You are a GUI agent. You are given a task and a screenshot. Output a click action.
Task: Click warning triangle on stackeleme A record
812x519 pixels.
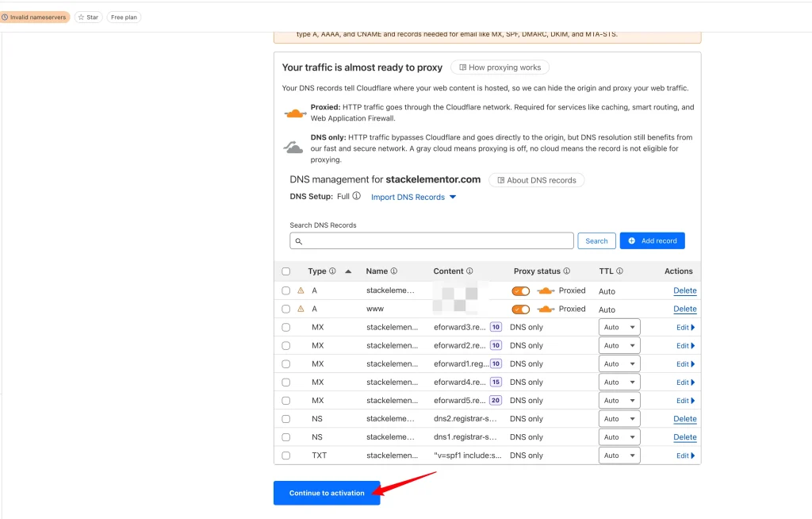tap(301, 291)
